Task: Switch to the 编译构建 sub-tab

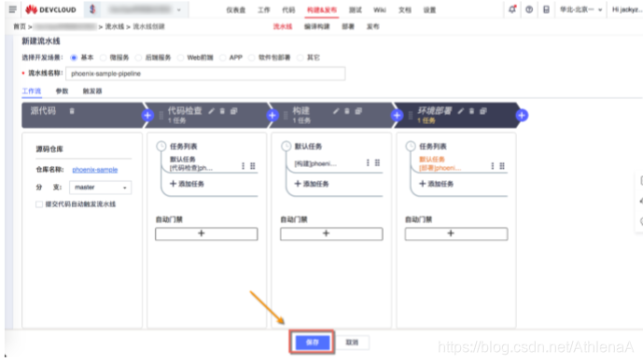Action: click(x=317, y=27)
